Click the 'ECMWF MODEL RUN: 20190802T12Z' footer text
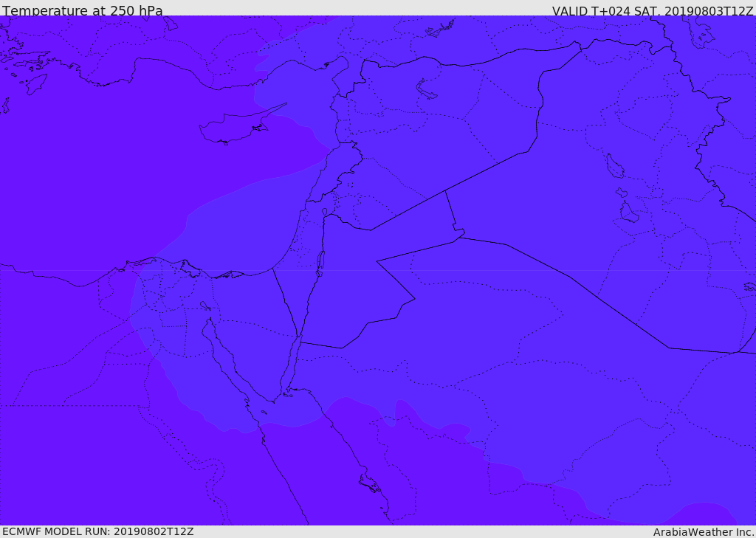This screenshot has width=756, height=538. pos(98,531)
